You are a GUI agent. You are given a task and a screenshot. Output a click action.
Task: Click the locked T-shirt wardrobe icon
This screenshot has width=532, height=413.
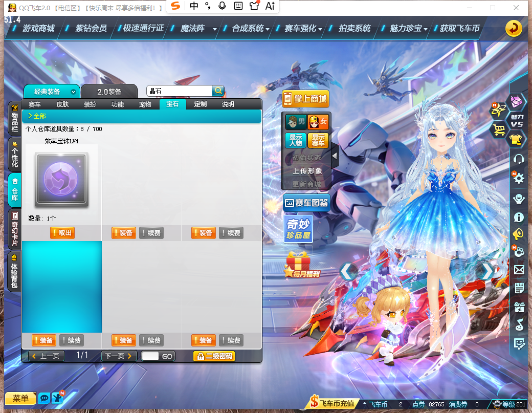[x=516, y=140]
